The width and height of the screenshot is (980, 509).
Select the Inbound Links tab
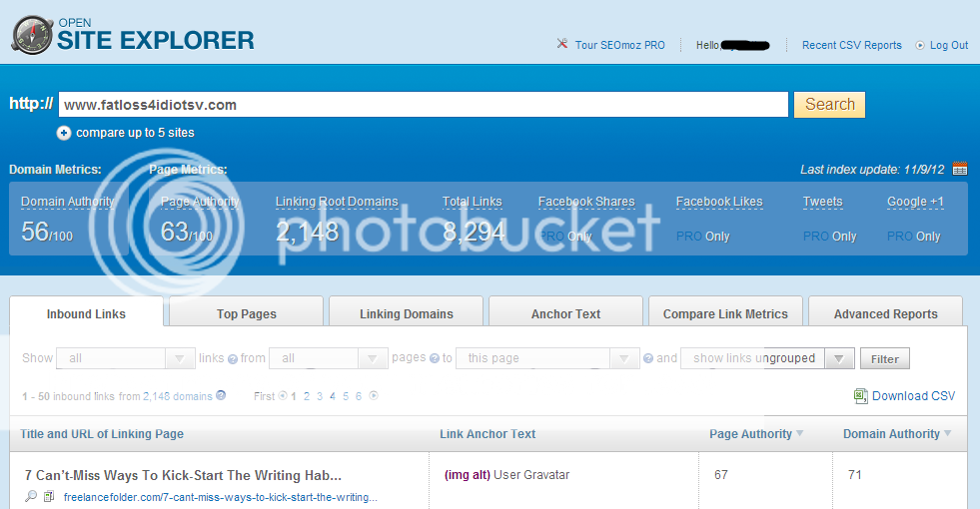tap(86, 313)
